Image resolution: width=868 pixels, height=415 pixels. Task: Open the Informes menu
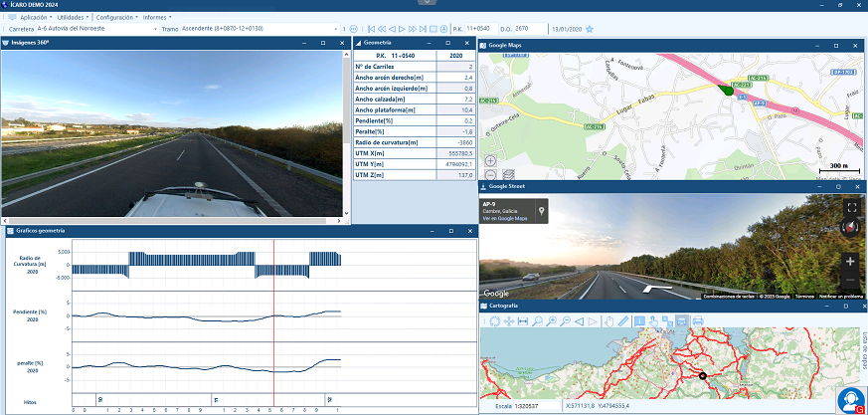point(157,17)
